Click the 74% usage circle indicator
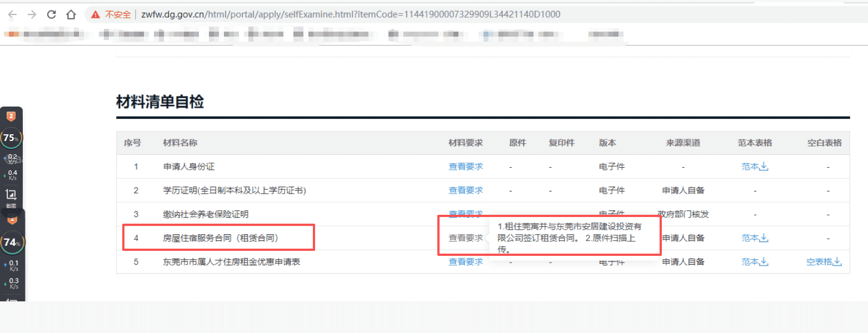868x333 pixels. click(11, 243)
